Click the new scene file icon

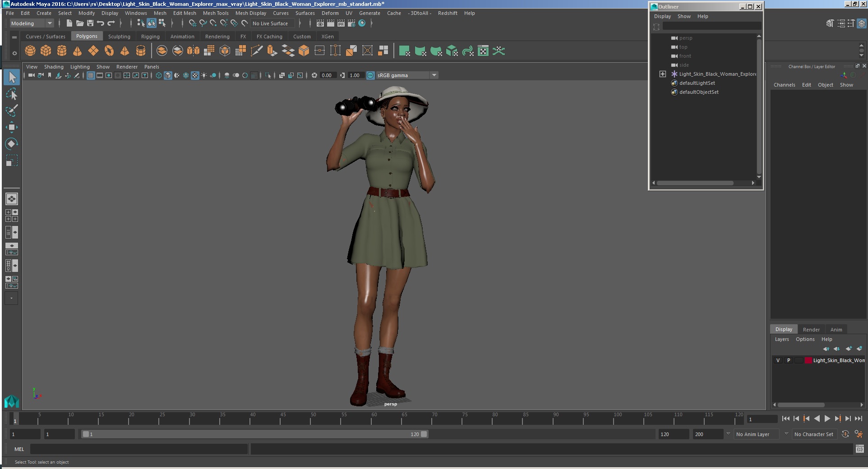69,23
